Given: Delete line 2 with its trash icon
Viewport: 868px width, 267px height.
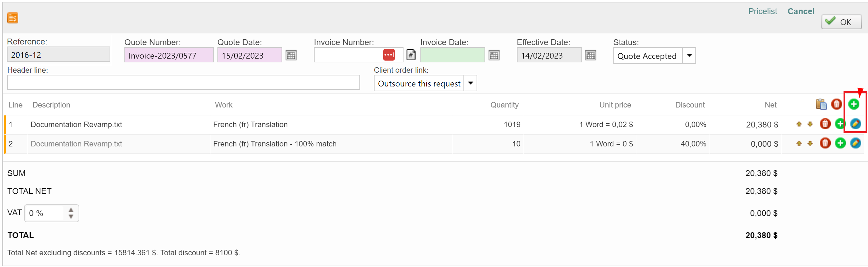Looking at the screenshot, I should pos(825,143).
